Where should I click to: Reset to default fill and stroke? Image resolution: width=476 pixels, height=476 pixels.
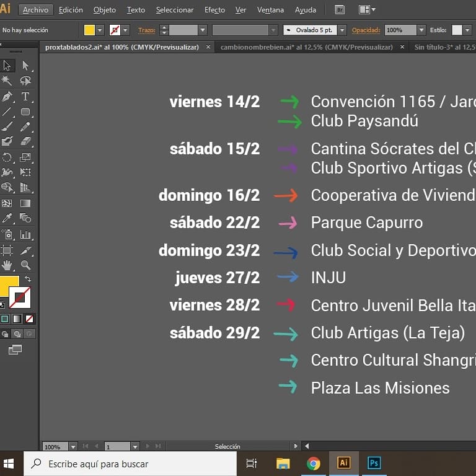pos(2,304)
